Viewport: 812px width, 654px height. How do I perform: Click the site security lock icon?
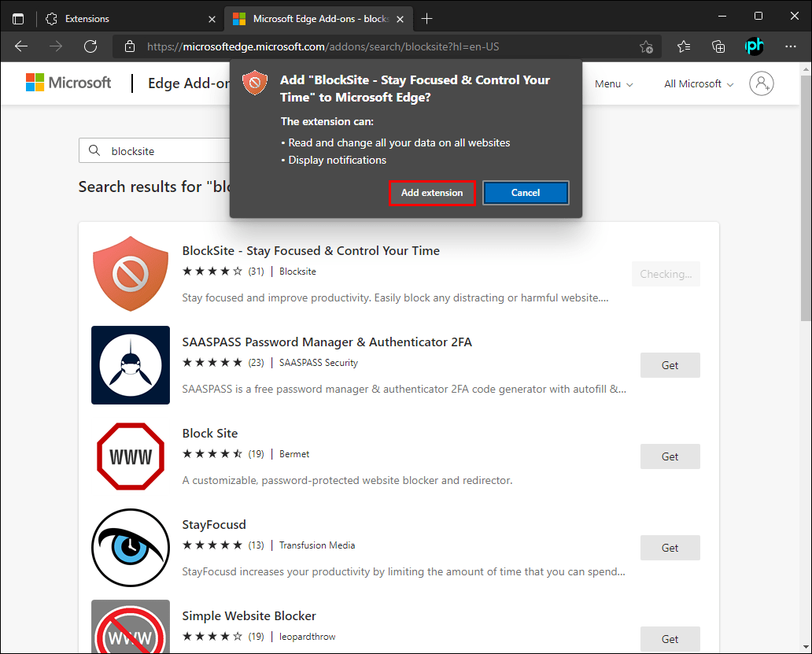tap(130, 46)
